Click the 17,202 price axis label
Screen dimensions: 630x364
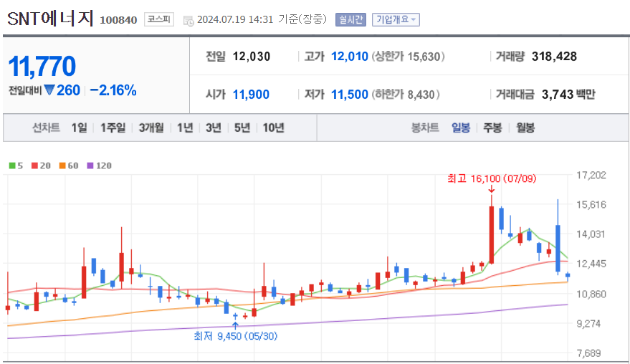(x=591, y=175)
